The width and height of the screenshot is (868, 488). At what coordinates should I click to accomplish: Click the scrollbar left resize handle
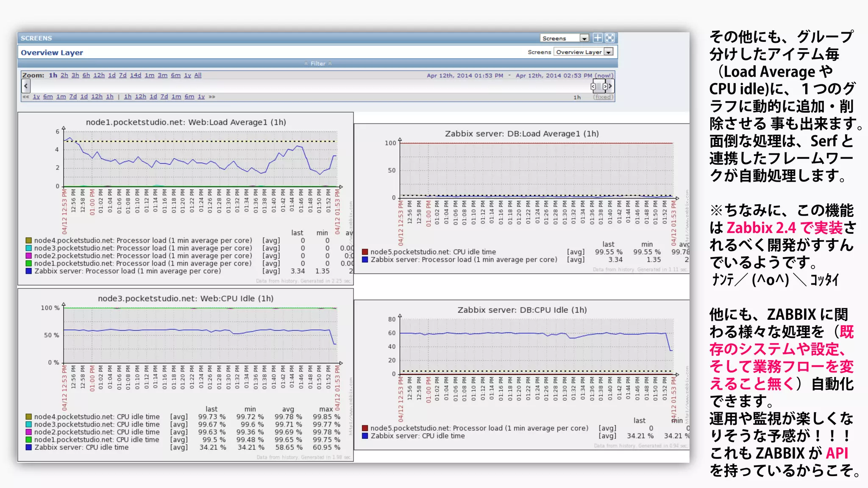593,86
